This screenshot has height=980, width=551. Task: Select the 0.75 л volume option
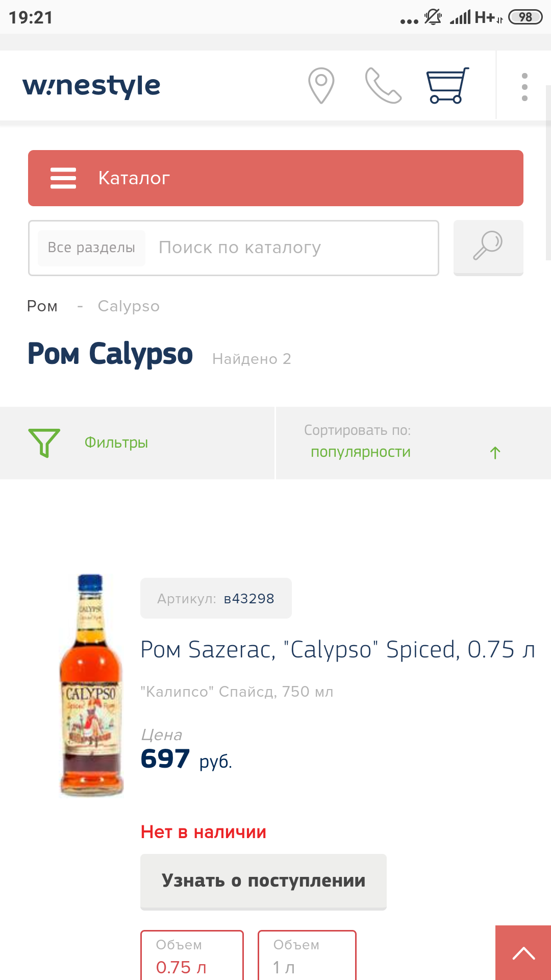coord(192,955)
